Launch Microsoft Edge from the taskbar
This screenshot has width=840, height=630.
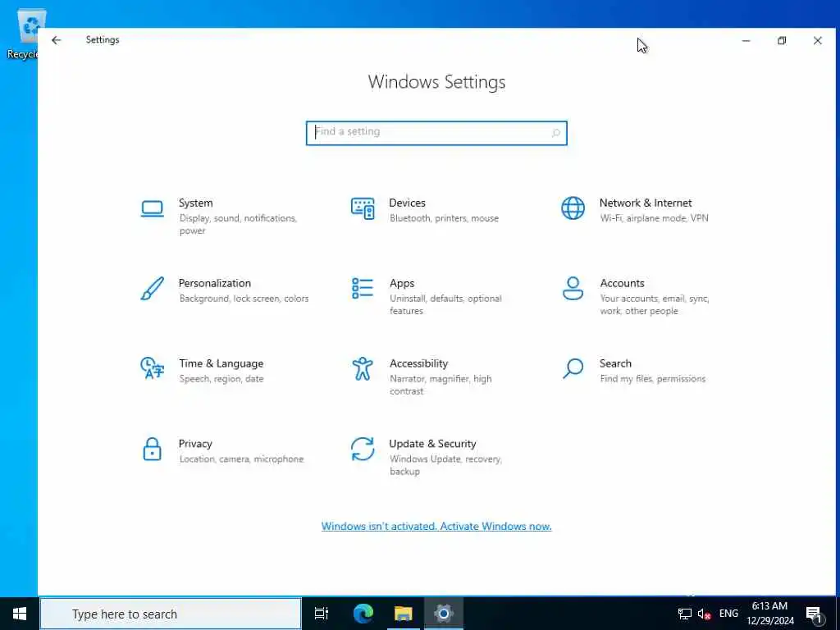pyautogui.click(x=363, y=614)
